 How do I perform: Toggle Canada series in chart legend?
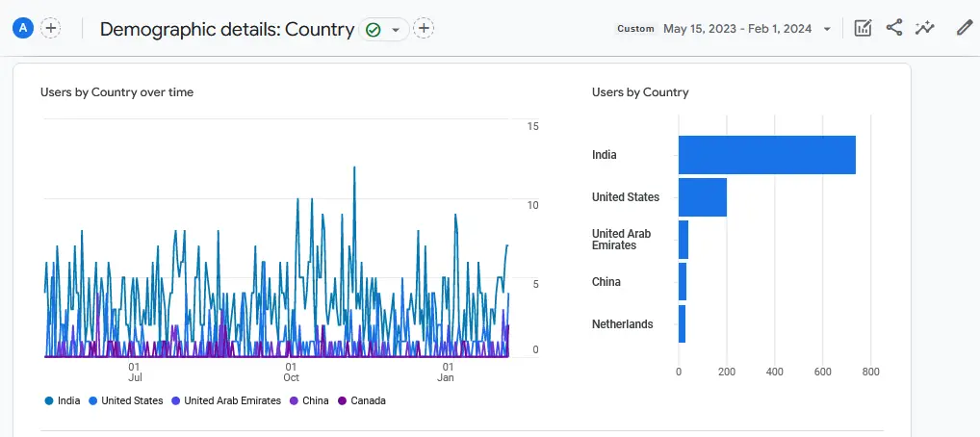coord(362,400)
